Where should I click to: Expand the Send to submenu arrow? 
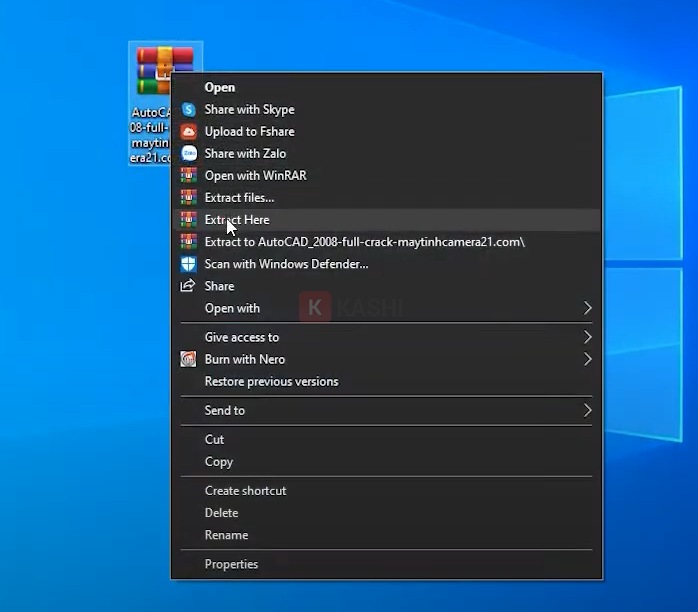tap(588, 410)
